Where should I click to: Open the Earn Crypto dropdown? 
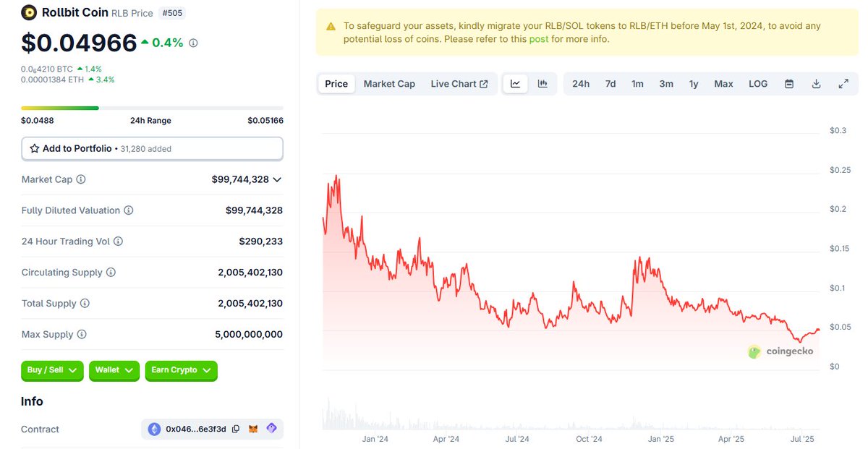181,370
